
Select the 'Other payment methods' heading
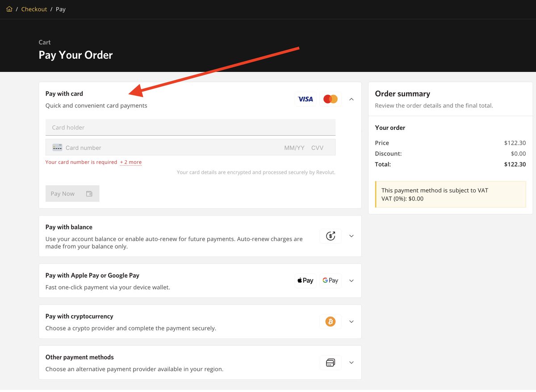pyautogui.click(x=80, y=357)
